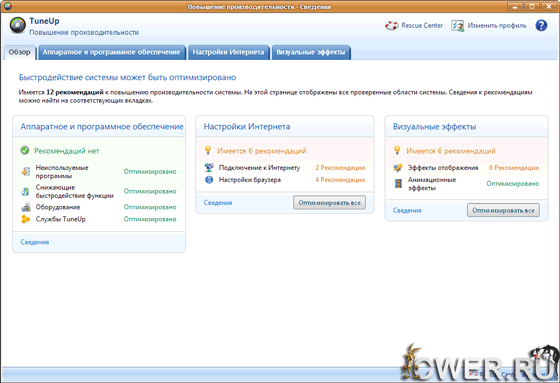
Task: Click Оптимизировать все in Настройки Интернета panel
Action: [x=329, y=203]
